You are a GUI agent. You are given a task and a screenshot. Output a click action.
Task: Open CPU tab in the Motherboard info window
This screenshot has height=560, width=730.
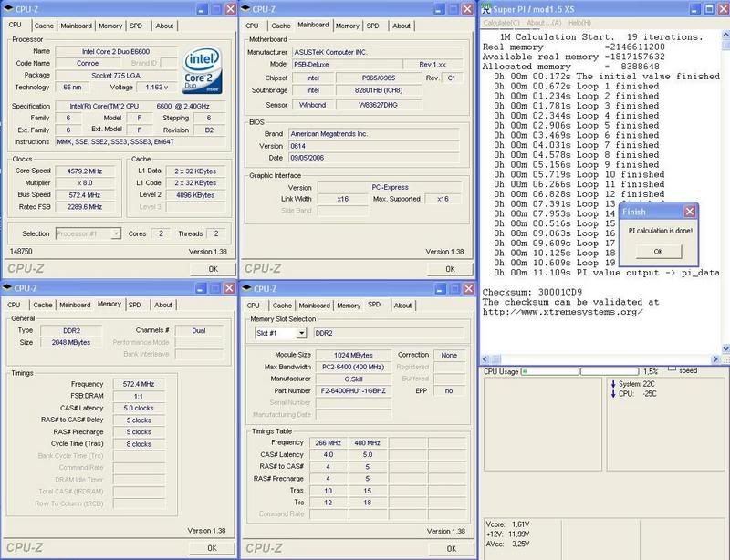(253, 26)
